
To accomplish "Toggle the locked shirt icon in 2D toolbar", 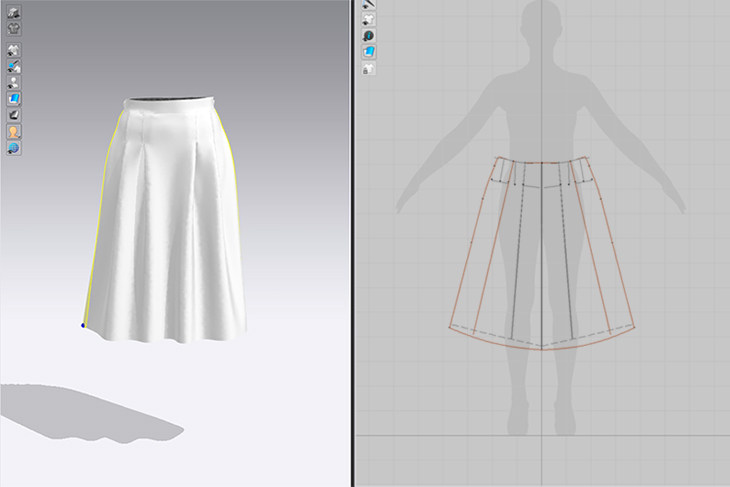I will point(369,69).
